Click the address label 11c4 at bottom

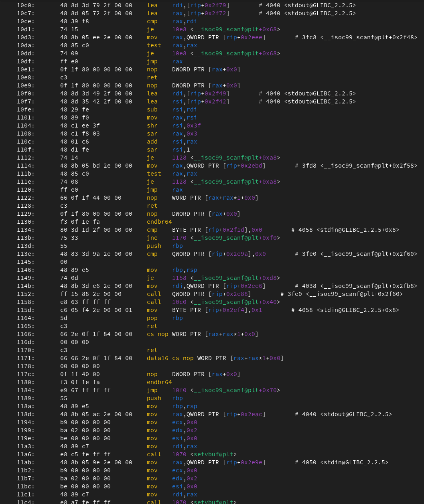click(26, 502)
